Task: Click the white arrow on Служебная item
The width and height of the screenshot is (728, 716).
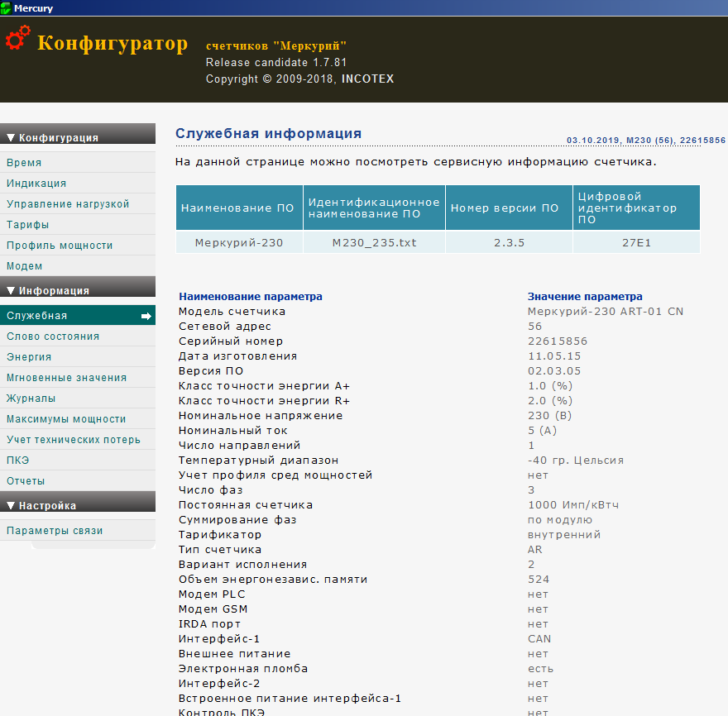Action: 146,316
